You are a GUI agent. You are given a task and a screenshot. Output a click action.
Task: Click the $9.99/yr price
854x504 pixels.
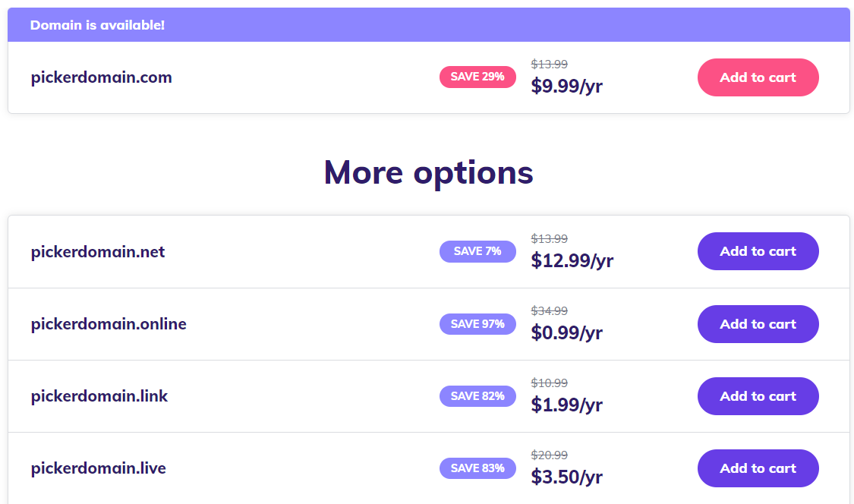pos(566,86)
